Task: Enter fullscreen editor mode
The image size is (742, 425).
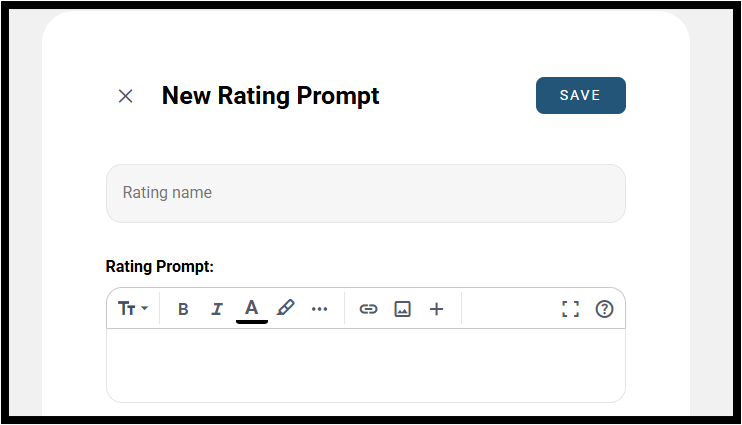Action: 570,309
